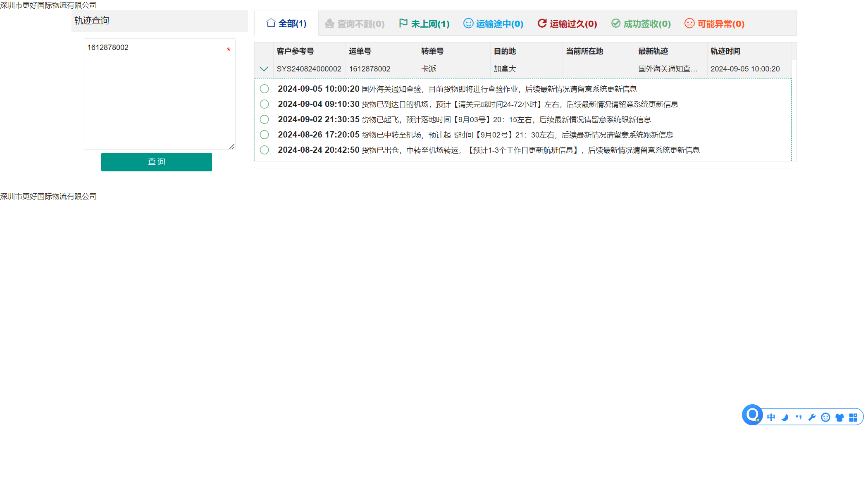Click tracking number textarea with 1612878002
Image resolution: width=868 pixels, height=498 pixels.
(x=160, y=94)
